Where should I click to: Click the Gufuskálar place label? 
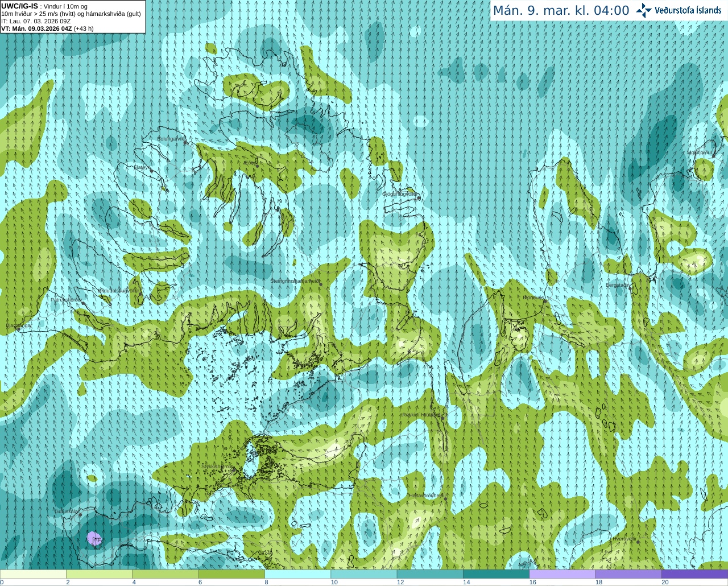click(66, 511)
